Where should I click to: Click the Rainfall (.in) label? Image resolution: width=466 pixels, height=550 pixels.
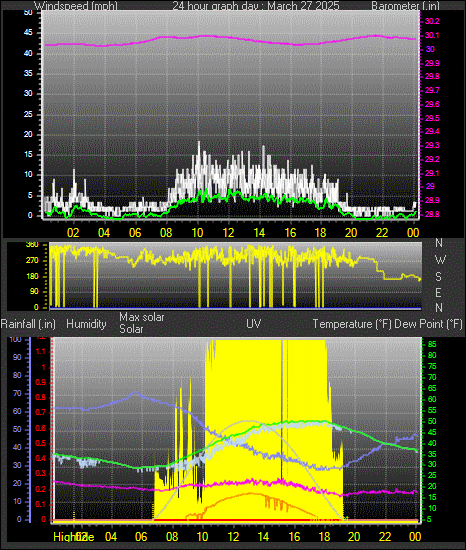[x=28, y=324]
